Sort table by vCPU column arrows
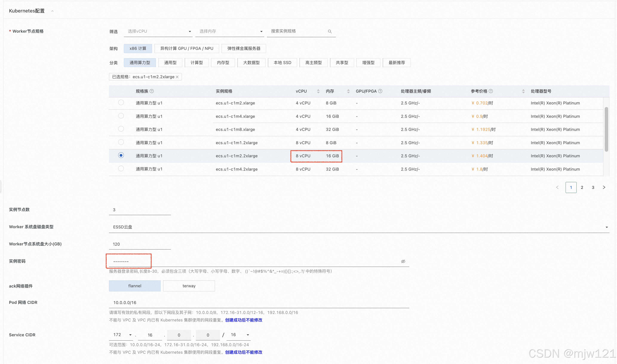The width and height of the screenshot is (617, 364). pyautogui.click(x=318, y=91)
